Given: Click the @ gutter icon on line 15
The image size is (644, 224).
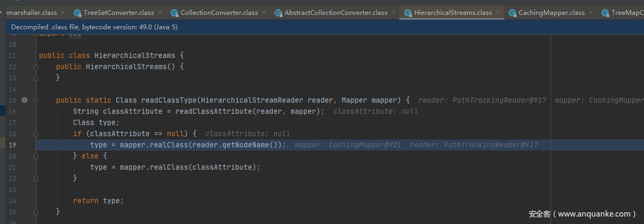Looking at the screenshot, I should [x=25, y=100].
